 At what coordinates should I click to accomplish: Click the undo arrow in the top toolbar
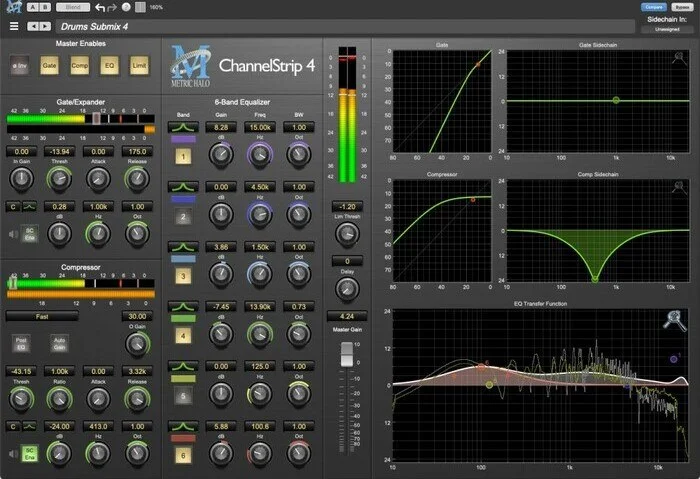click(x=99, y=7)
